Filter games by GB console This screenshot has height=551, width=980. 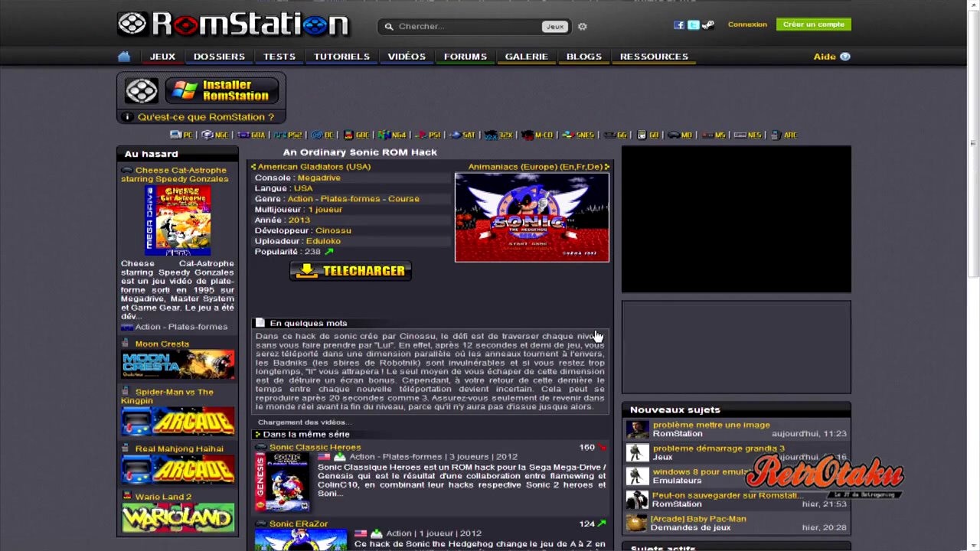coord(648,135)
